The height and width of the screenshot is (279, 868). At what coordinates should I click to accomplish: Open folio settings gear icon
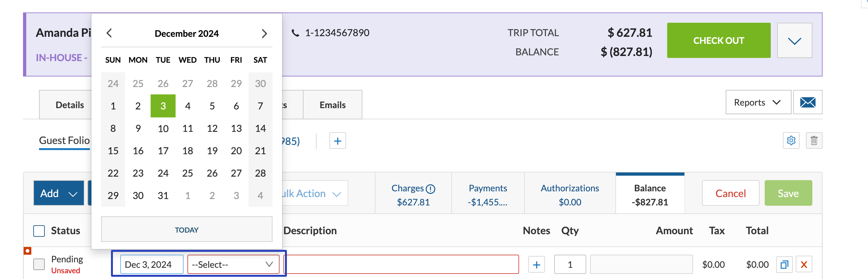pos(791,140)
